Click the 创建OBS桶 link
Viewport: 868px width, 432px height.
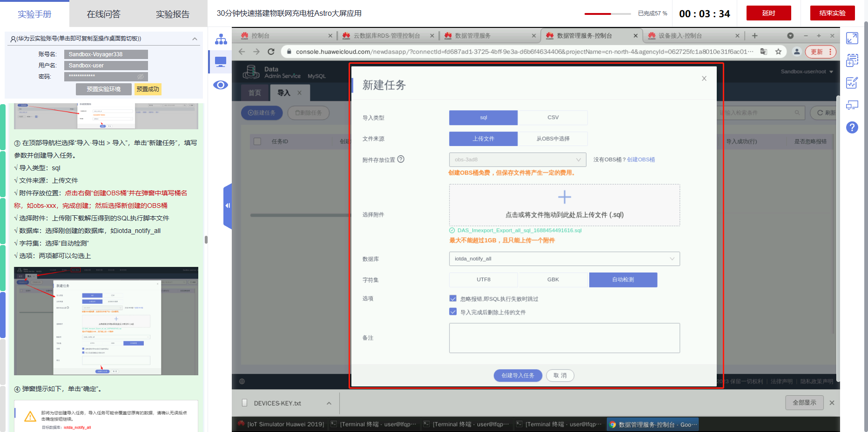coord(641,160)
